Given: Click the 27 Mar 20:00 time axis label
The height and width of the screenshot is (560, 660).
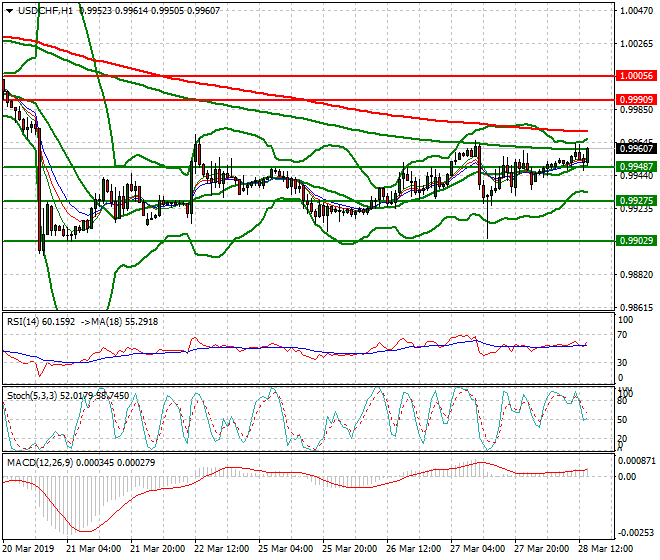Looking at the screenshot, I should (x=542, y=549).
